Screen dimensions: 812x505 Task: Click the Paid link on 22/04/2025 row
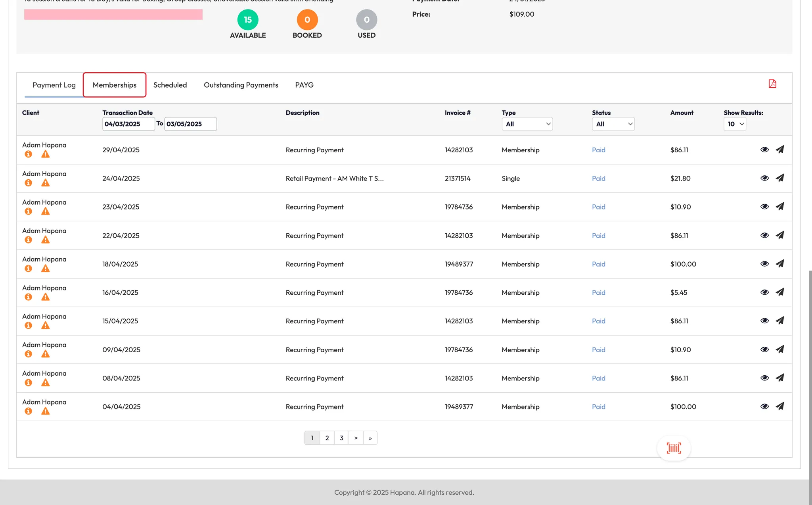598,236
